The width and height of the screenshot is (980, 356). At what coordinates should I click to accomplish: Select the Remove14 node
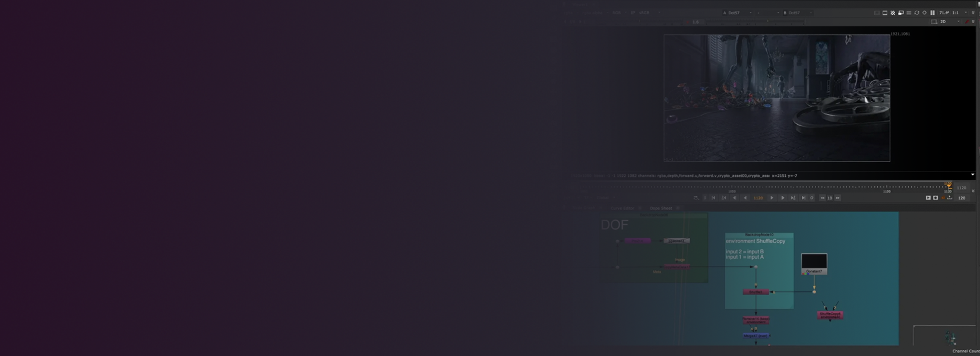755,320
